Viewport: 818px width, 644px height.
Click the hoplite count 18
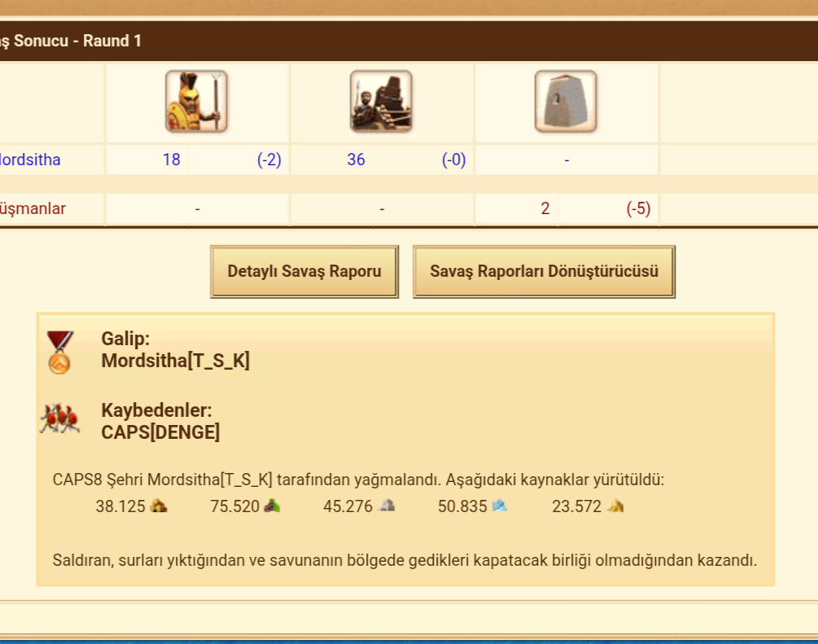click(171, 160)
